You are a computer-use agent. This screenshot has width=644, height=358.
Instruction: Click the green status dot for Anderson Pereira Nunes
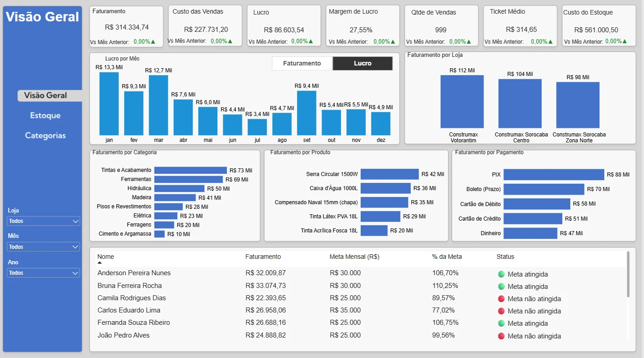(501, 274)
